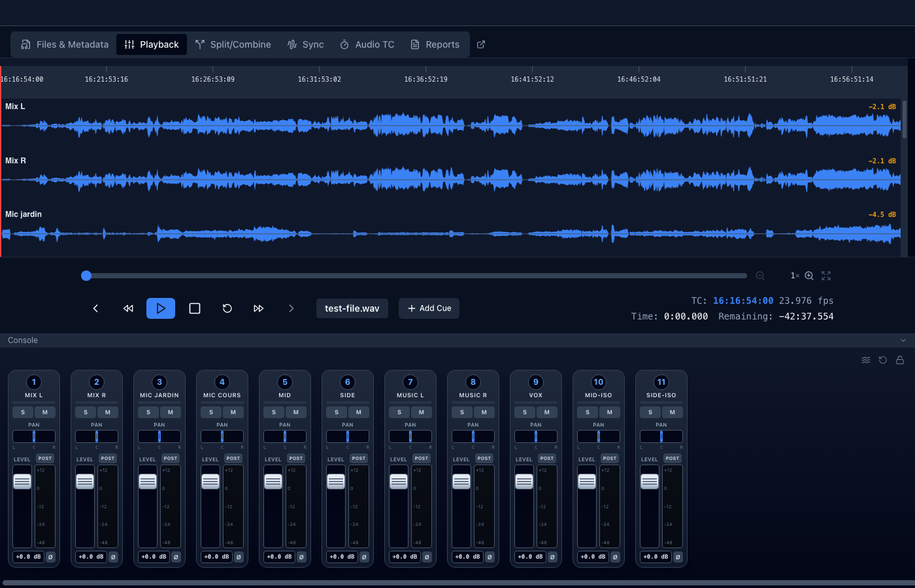Viewport: 915px width, 588px height.
Task: Solo channel 3 MIC JARDIN
Action: [148, 412]
